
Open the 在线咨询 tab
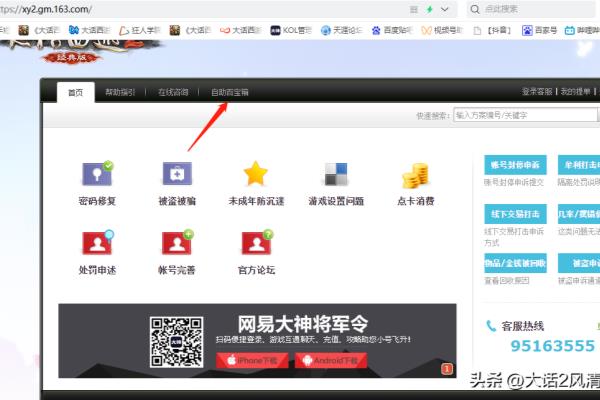[173, 92]
